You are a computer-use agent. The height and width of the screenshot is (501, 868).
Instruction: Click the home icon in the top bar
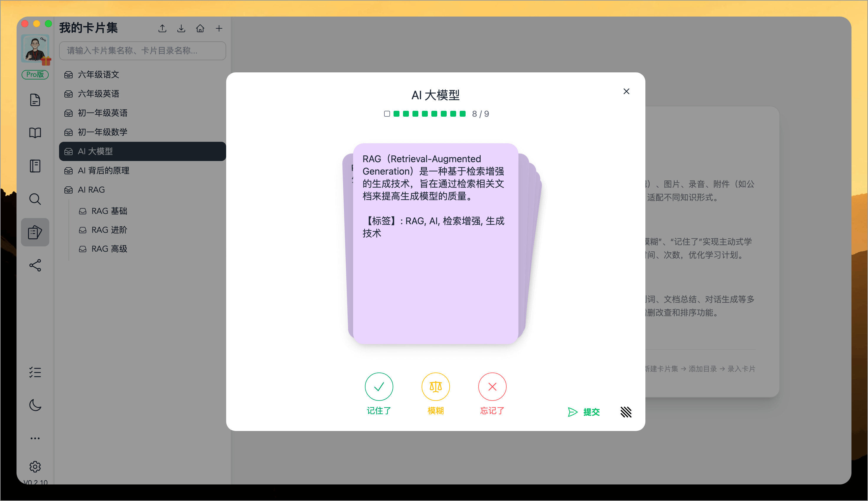(200, 28)
